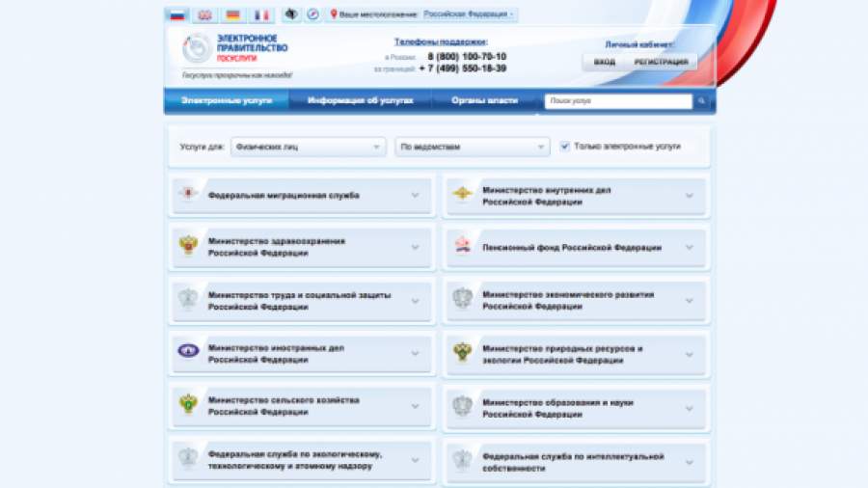Screen dimensions: 868x488
Task: Open the Телефоны поддержки link
Action: 441,41
